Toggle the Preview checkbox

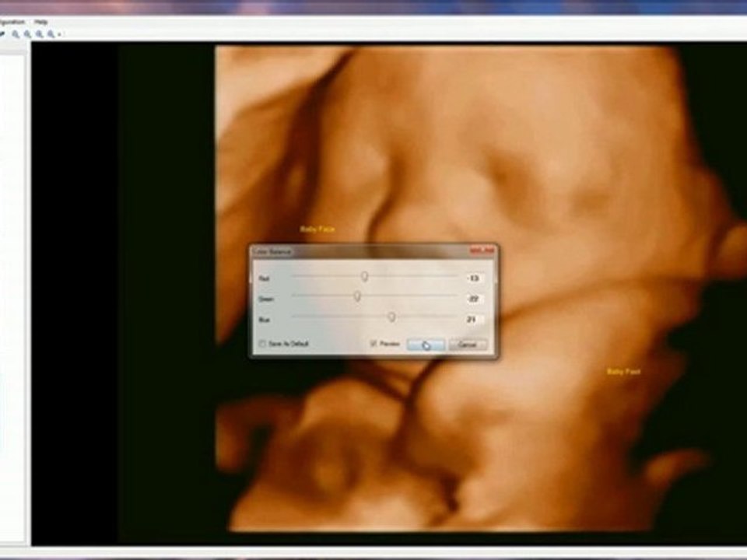tap(373, 343)
